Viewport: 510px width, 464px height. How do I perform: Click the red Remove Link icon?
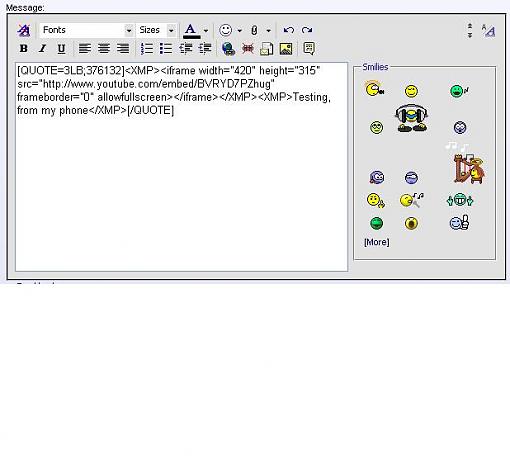(x=248, y=49)
